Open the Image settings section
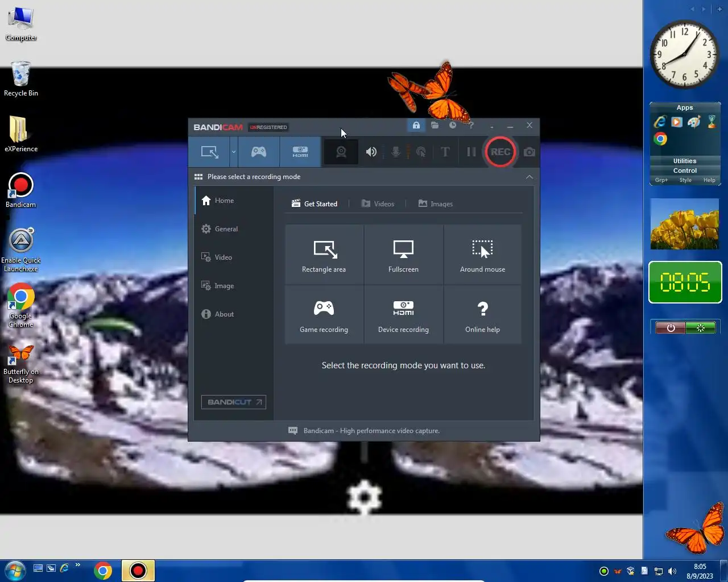This screenshot has width=728, height=582. click(234, 286)
